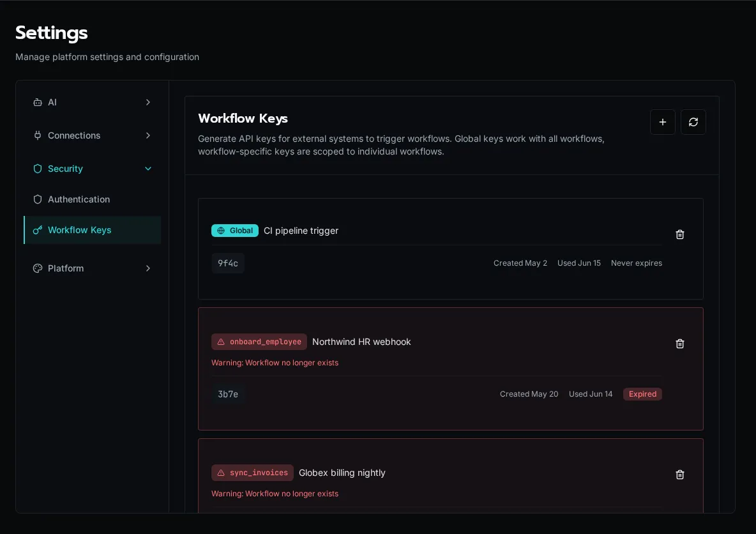Click the globe icon in Global badge
Image resolution: width=756 pixels, height=534 pixels.
point(221,231)
